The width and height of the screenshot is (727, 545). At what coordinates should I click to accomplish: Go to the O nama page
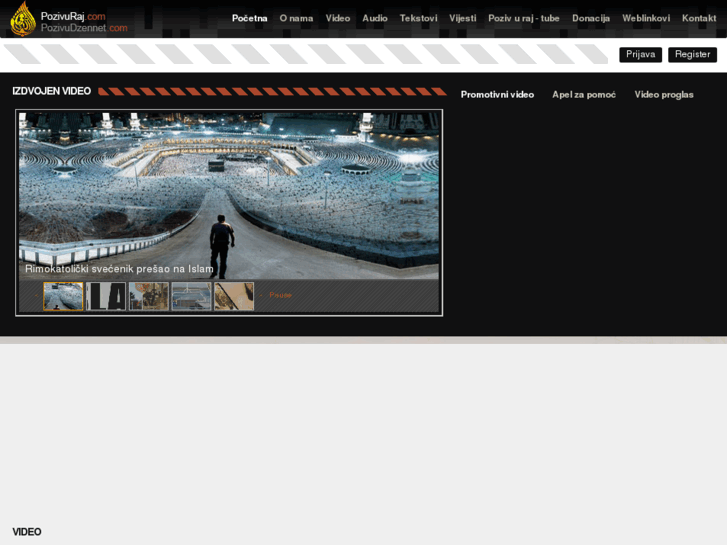296,18
